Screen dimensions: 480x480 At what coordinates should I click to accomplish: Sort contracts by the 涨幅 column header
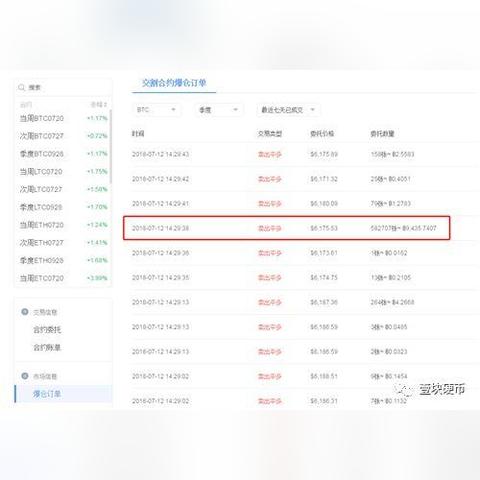(98, 105)
